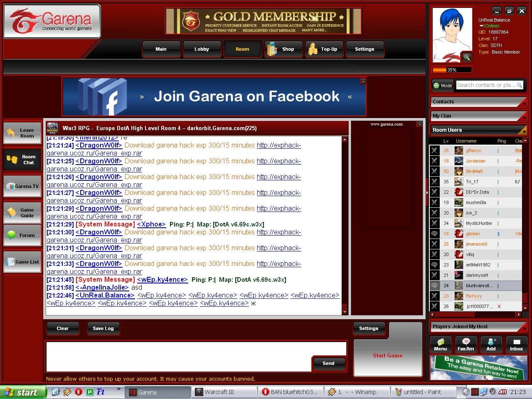Expand the Contacts panel
The height and width of the screenshot is (399, 532).
tap(478, 101)
